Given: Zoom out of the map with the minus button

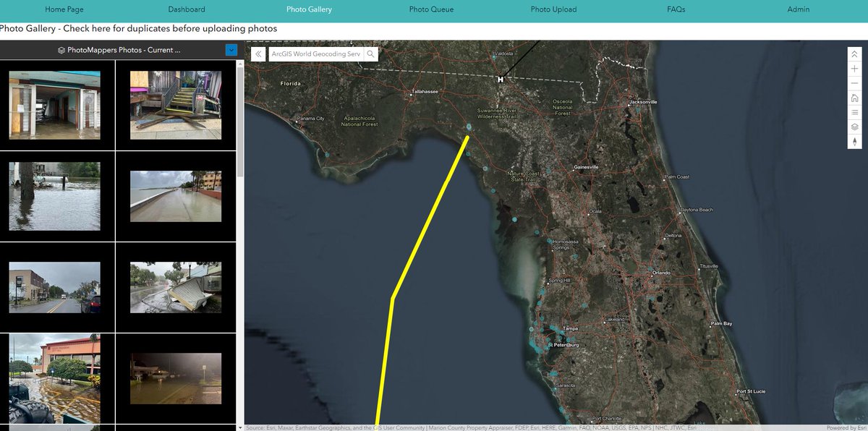Looking at the screenshot, I should tap(854, 83).
